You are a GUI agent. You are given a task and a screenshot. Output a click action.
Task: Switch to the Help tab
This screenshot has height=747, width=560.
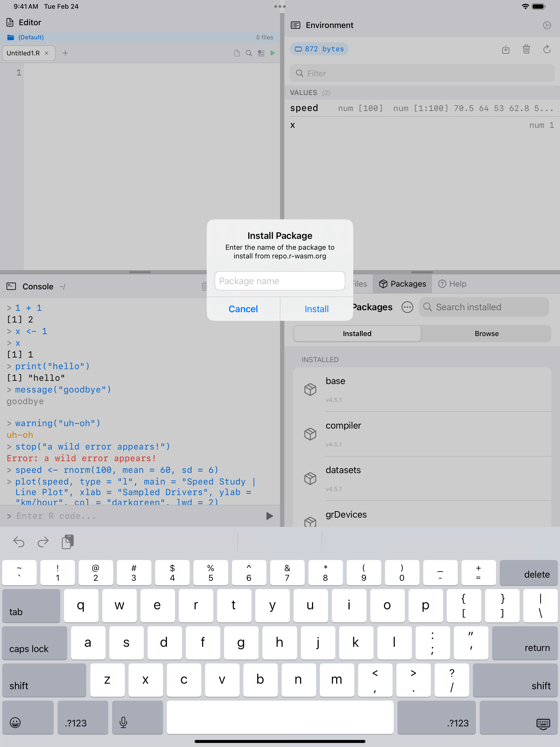click(452, 284)
